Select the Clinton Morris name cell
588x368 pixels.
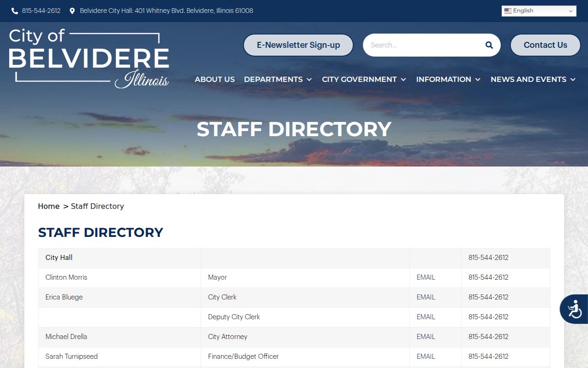119,277
